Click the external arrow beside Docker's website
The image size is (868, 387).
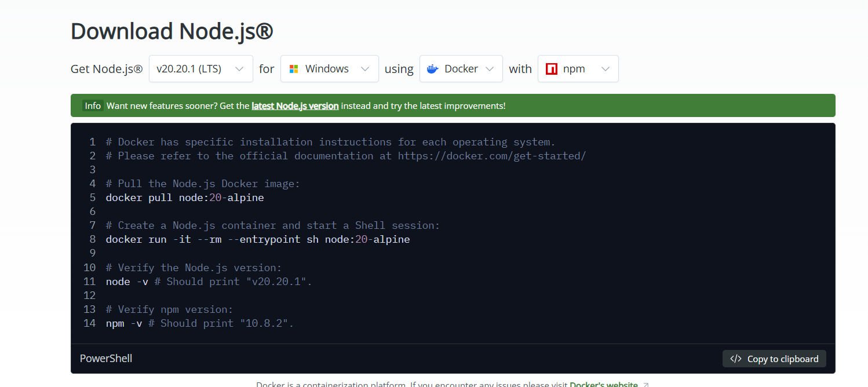tap(646, 385)
